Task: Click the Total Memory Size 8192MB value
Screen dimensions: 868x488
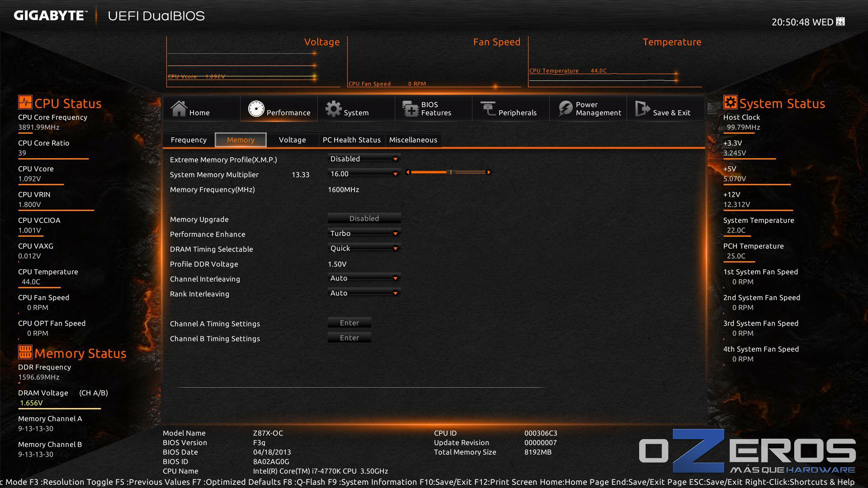Action: 538,452
